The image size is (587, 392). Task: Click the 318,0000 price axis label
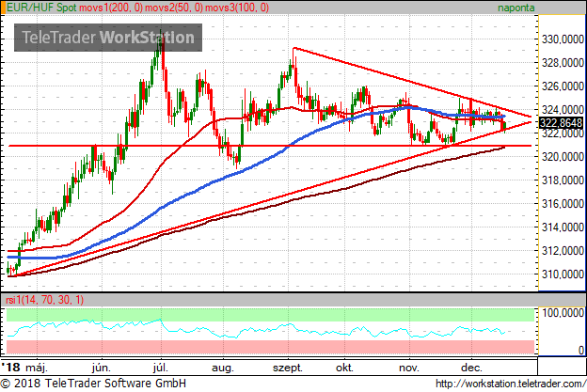click(x=563, y=180)
